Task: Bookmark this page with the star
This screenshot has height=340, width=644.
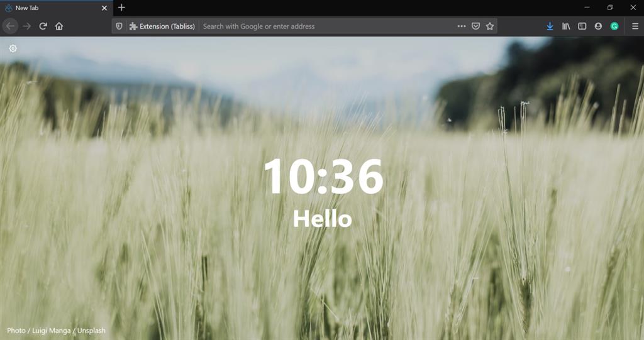Action: 489,26
